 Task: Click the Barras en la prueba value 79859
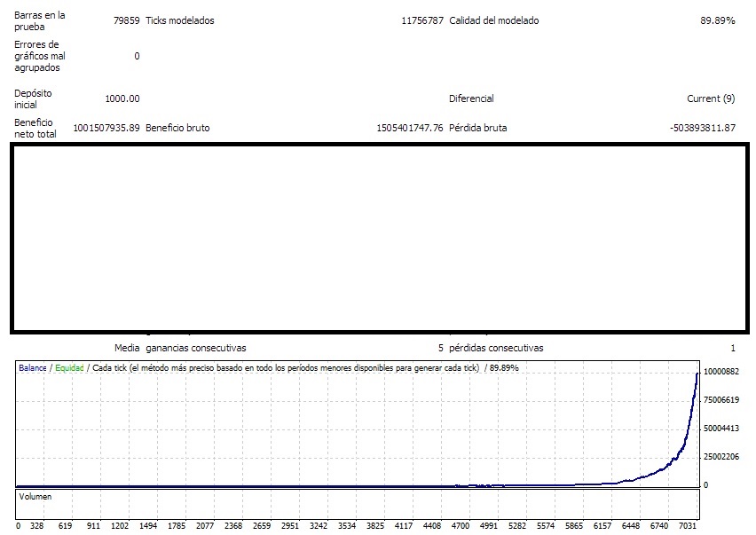pos(126,20)
